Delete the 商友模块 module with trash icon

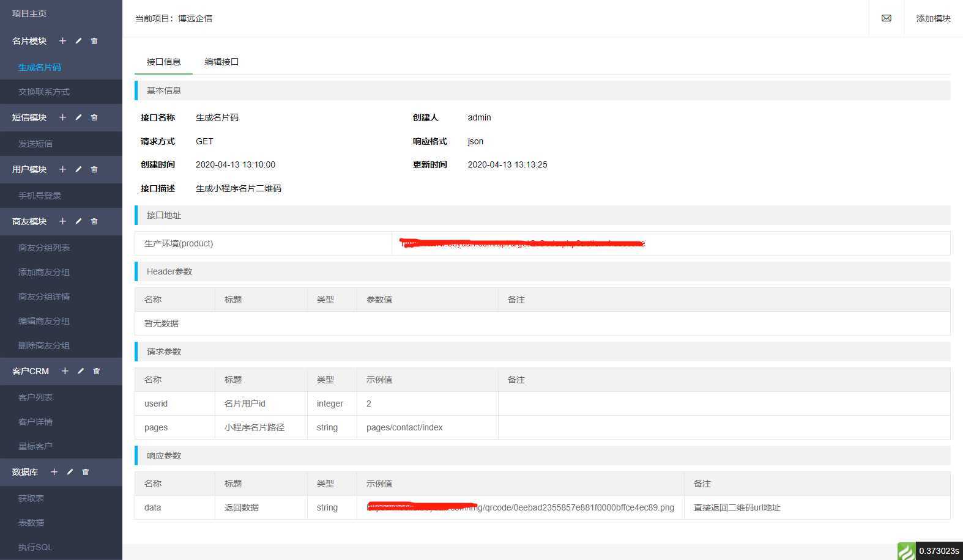(x=94, y=221)
